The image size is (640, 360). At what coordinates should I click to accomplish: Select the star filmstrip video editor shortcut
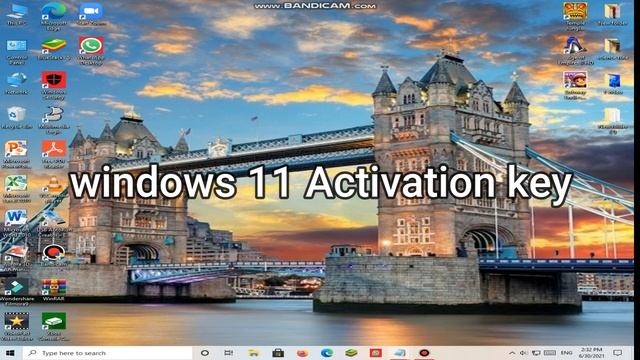click(17, 327)
